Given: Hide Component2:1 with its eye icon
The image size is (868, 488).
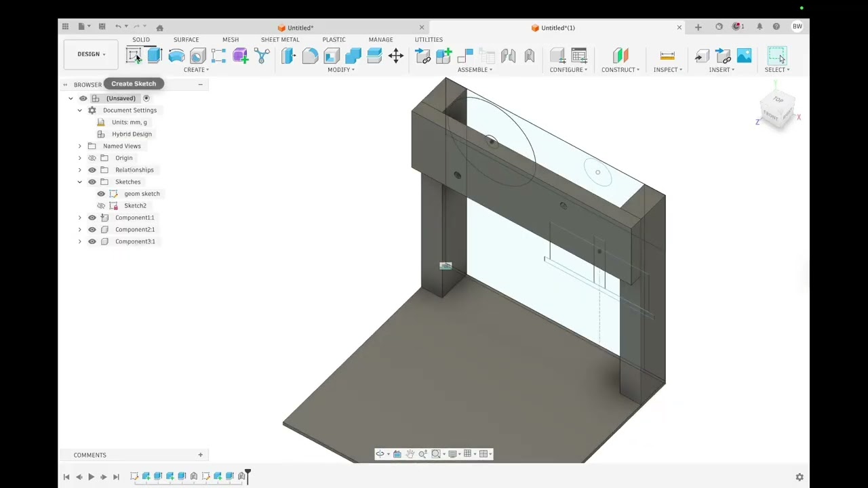Looking at the screenshot, I should click(x=92, y=230).
